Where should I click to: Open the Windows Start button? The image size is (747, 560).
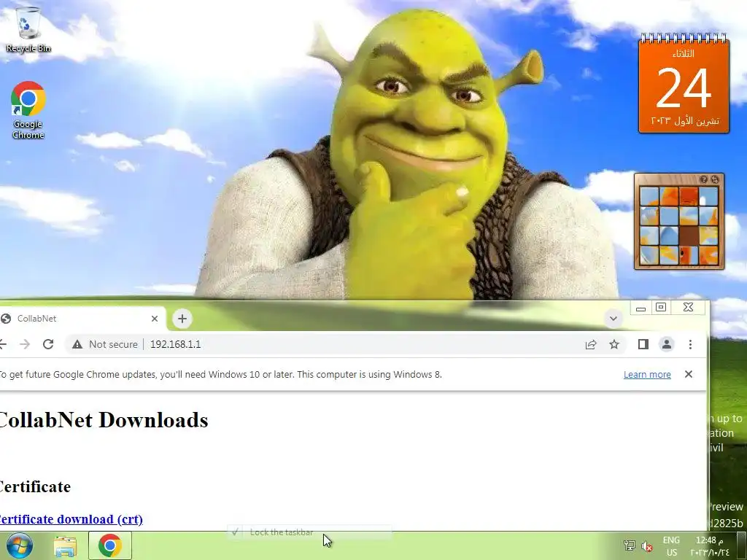point(19,545)
